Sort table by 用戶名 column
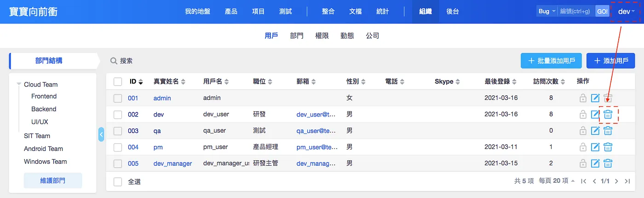This screenshot has height=198, width=644. point(216,82)
